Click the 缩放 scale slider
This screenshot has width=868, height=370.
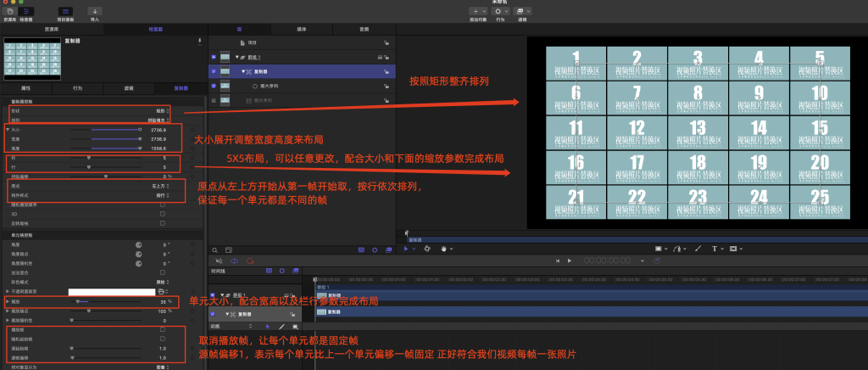click(x=79, y=300)
